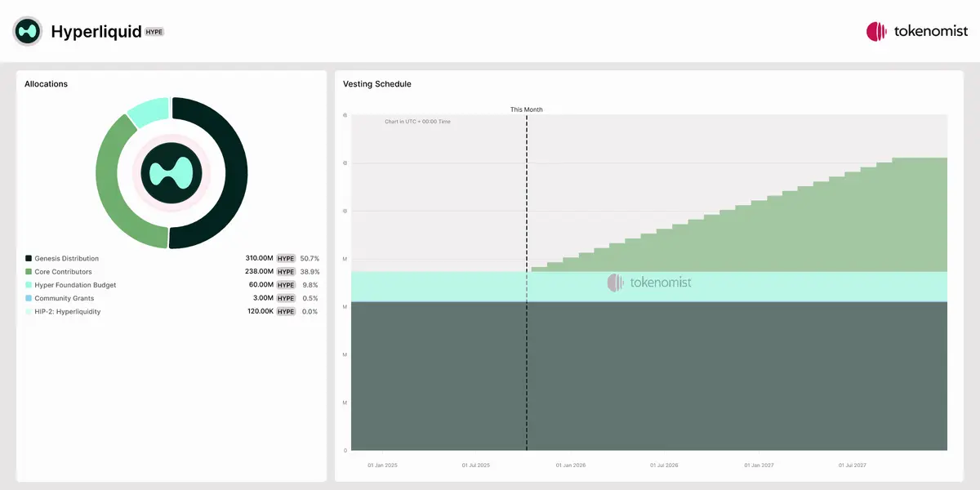Toggle the Genesis Distribution legend entry

[x=66, y=259]
